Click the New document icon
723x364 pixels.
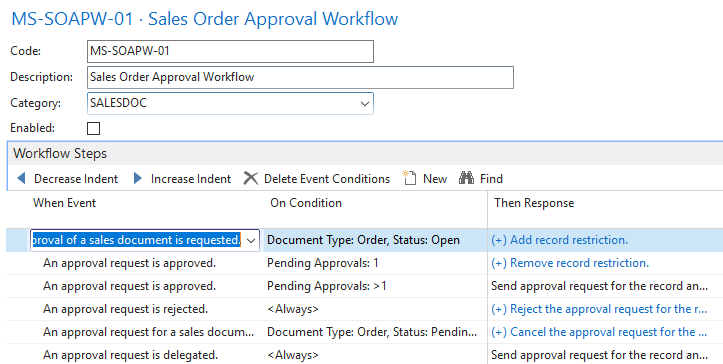(409, 178)
